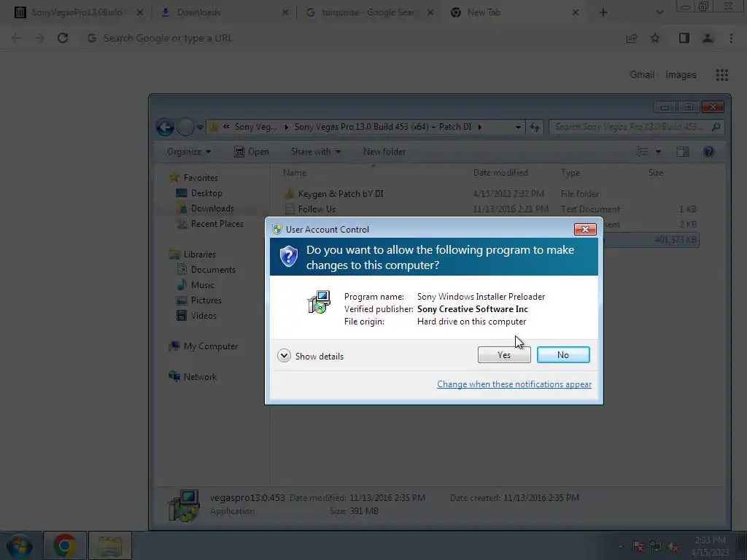747x560 pixels.
Task: Refresh the Explorer folder view
Action: point(535,127)
